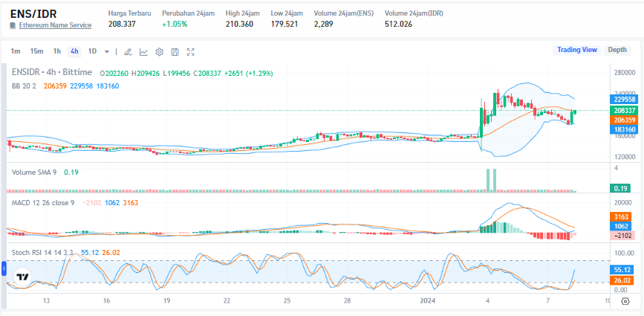
Task: Click the ENSIDR 4h Bittime chart legend
Action: 52,73
